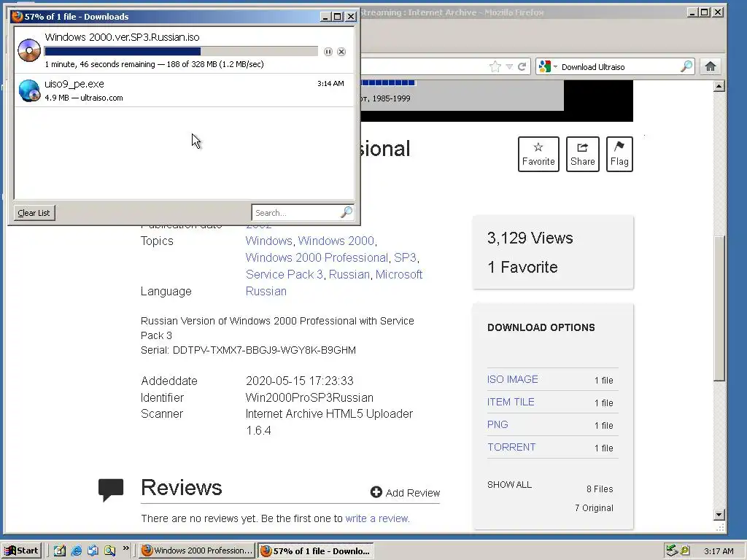The width and height of the screenshot is (747, 560).
Task: Click the Add Review plus icon
Action: pyautogui.click(x=376, y=492)
